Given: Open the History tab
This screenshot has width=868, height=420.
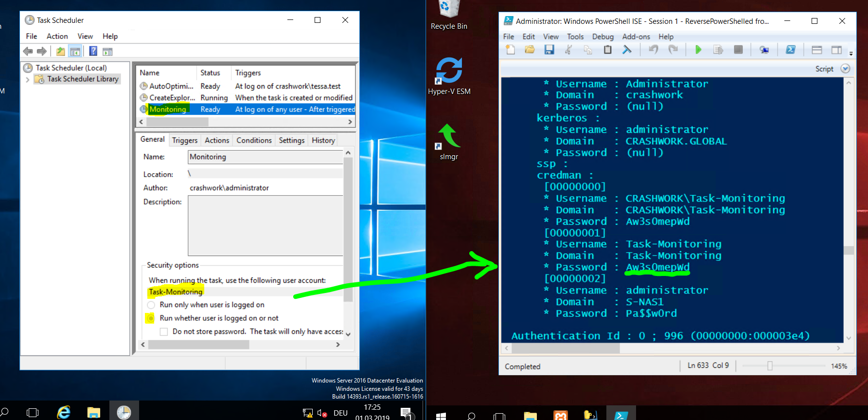Looking at the screenshot, I should [323, 140].
